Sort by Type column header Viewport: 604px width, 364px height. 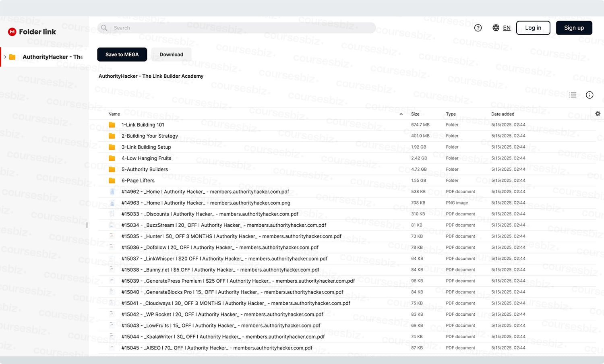pyautogui.click(x=451, y=114)
